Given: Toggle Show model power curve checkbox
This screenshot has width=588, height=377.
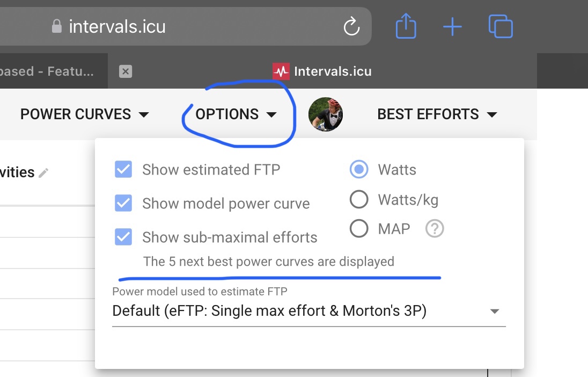Looking at the screenshot, I should 123,203.
